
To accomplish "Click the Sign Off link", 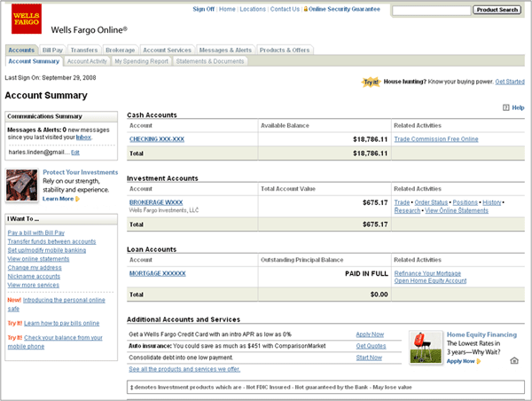I will 204,9.
